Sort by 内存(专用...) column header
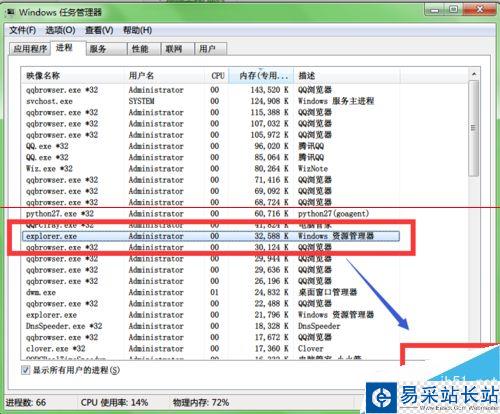The width and height of the screenshot is (500, 414). tap(262, 76)
